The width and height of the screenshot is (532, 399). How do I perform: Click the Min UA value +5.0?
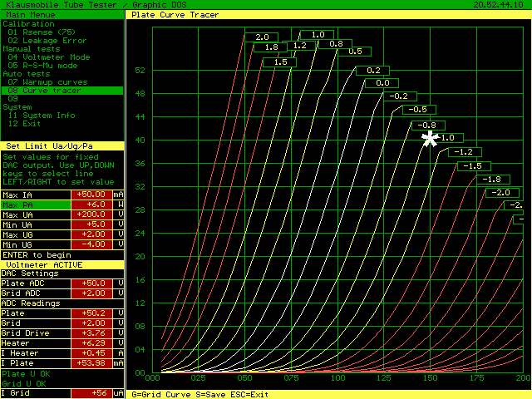coord(91,224)
